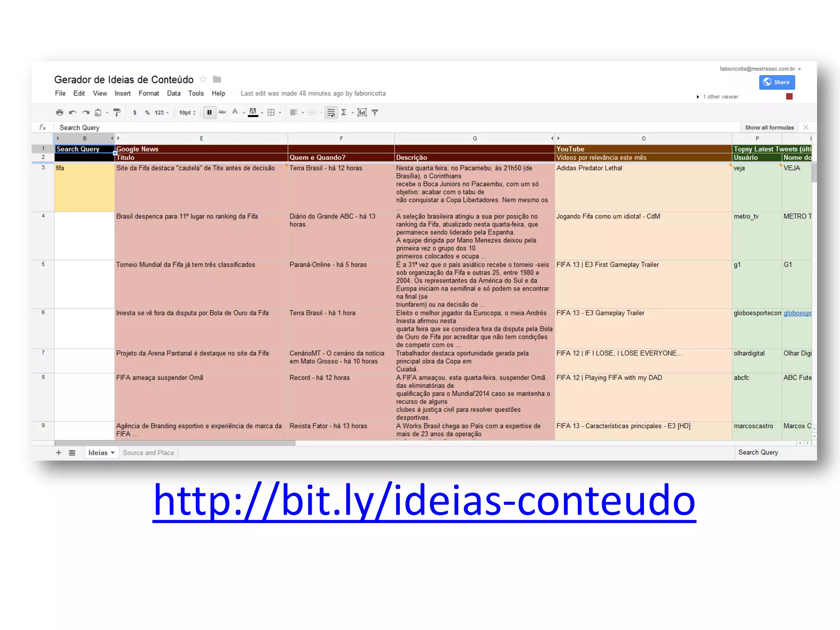Open alignment dropdown arrow

click(303, 113)
